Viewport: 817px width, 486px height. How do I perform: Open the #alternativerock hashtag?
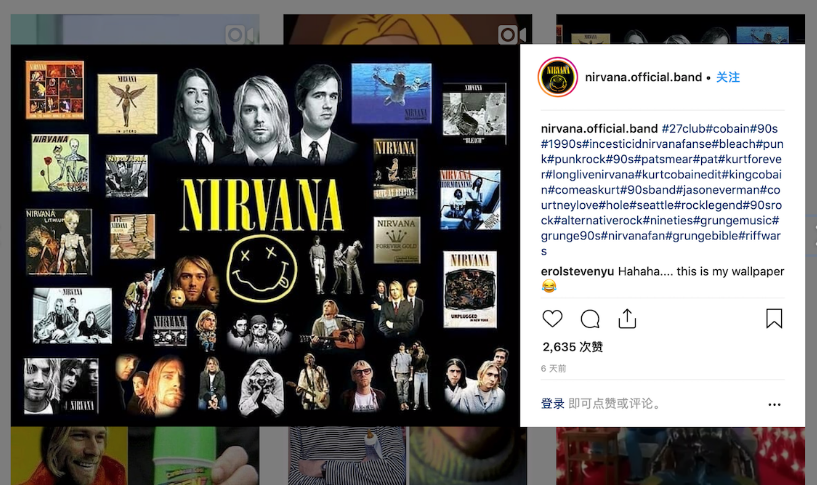click(598, 220)
